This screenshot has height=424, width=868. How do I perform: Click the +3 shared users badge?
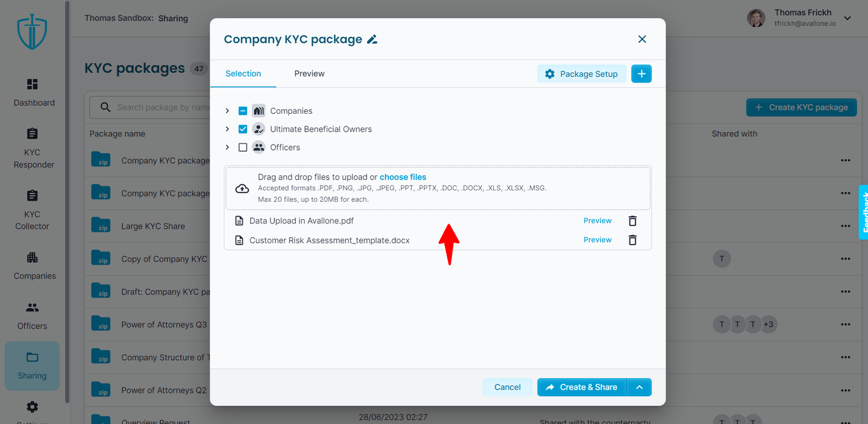[769, 325]
